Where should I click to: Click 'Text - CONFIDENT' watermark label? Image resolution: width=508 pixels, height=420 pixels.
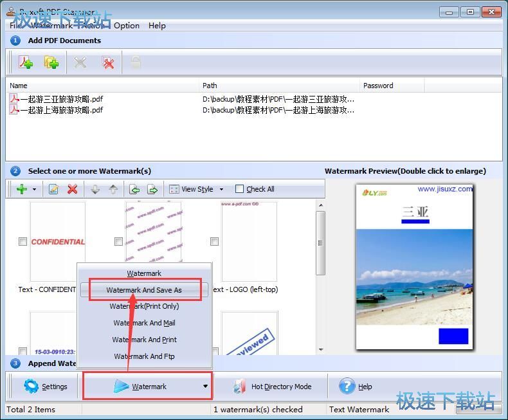click(47, 289)
